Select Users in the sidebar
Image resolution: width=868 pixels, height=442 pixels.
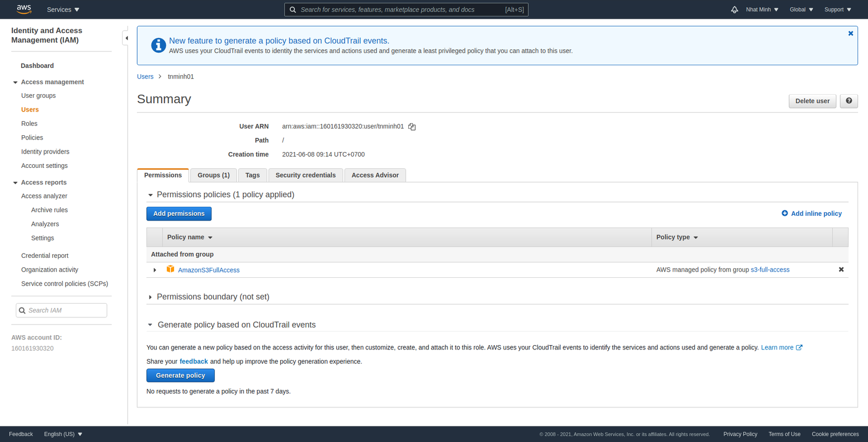tap(30, 109)
